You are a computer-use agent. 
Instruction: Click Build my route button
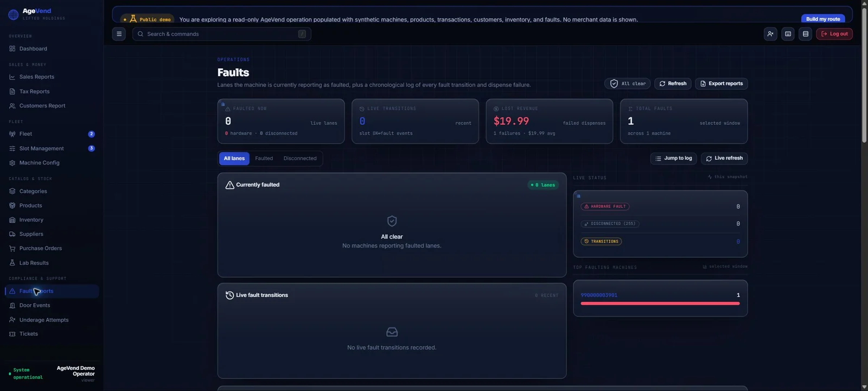click(823, 18)
